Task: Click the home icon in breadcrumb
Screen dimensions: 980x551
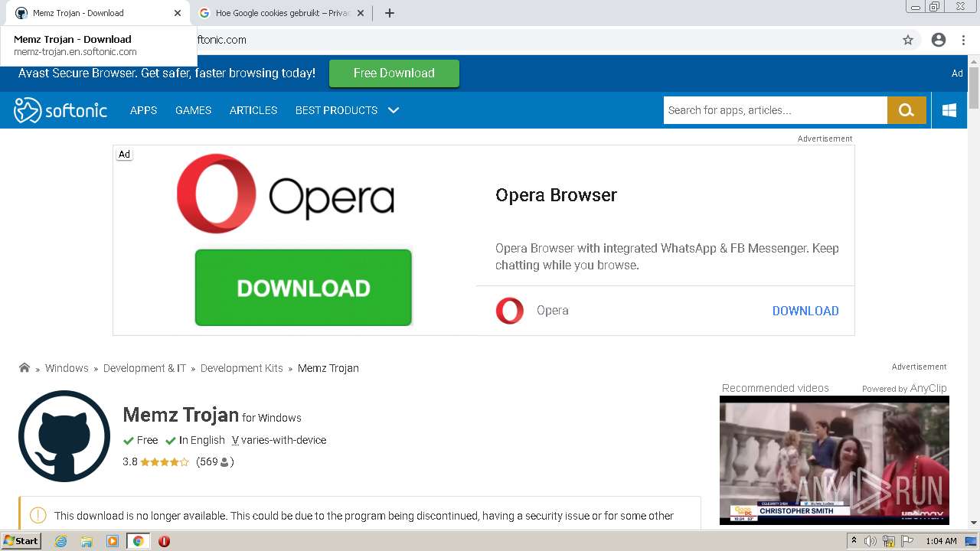Action: (x=24, y=367)
